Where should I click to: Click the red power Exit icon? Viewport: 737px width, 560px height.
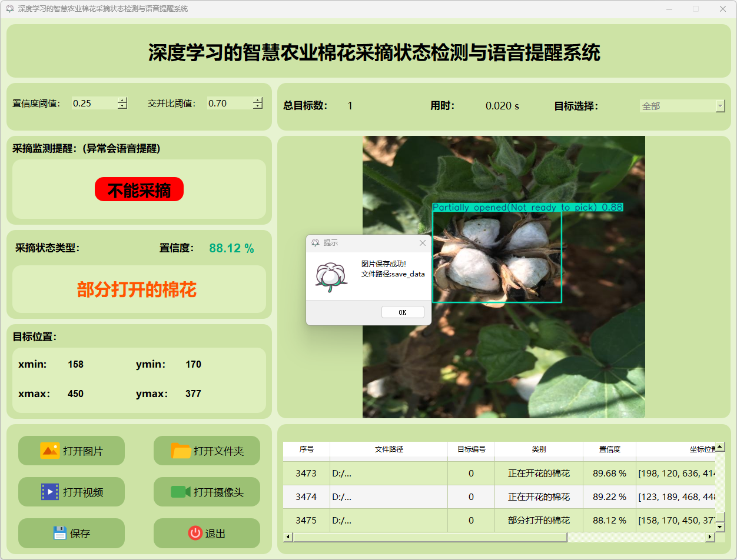tap(195, 533)
